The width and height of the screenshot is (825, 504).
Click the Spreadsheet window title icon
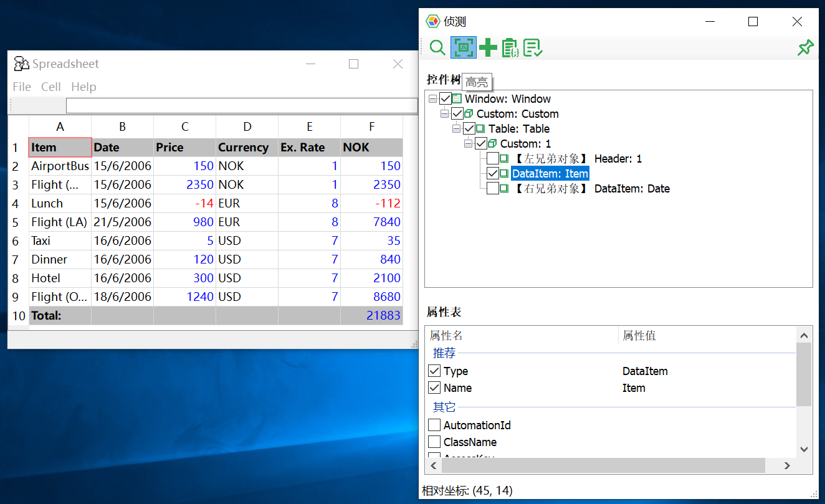click(x=21, y=64)
